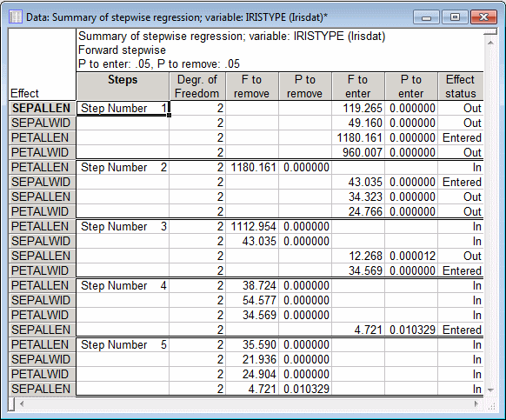Maximize the stepwise regression summary window

click(455, 17)
